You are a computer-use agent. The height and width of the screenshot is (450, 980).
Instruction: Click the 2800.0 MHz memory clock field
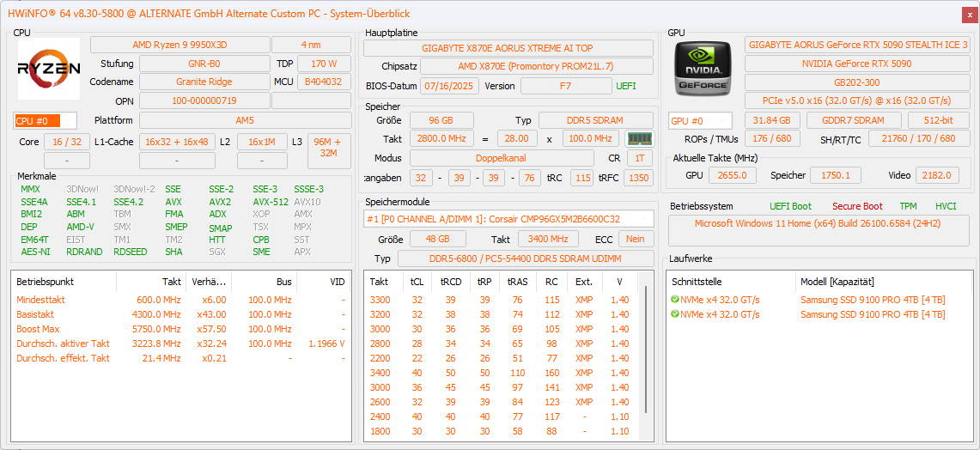(x=441, y=138)
